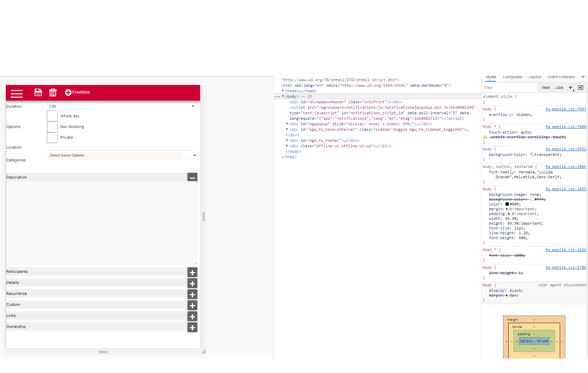This screenshot has height=373, width=588.
Task: Click the save floppy disk icon
Action: point(38,92)
